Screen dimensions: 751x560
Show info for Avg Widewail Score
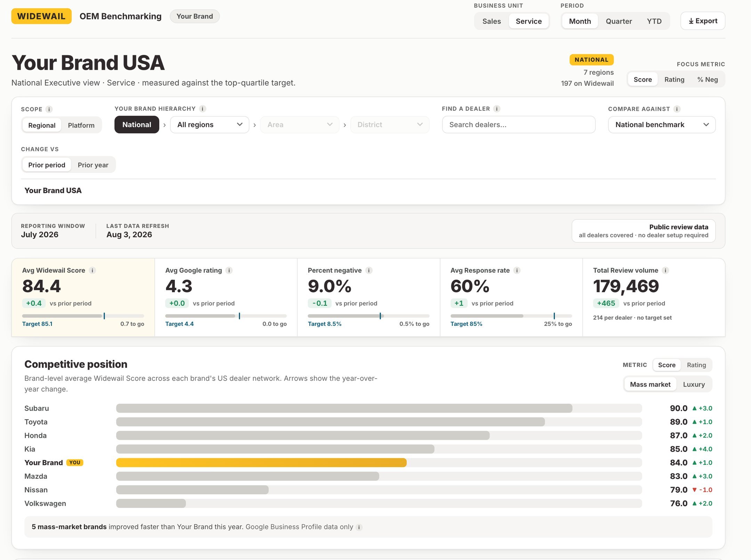coord(92,270)
